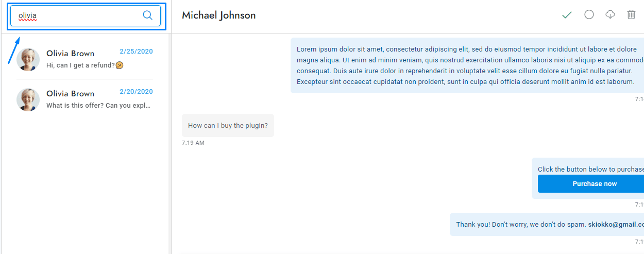This screenshot has height=254, width=644.
Task: Delete the conversation with trash icon
Action: pyautogui.click(x=631, y=14)
